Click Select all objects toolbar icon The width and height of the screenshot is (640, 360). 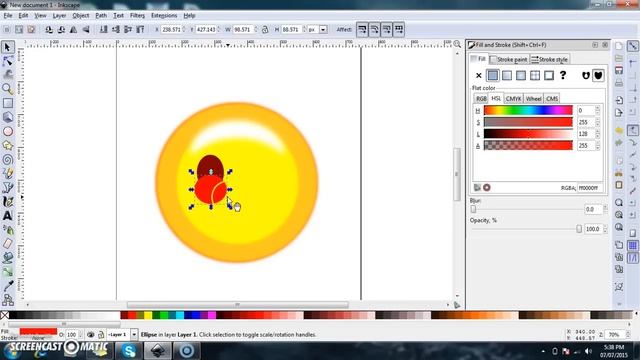(7, 29)
